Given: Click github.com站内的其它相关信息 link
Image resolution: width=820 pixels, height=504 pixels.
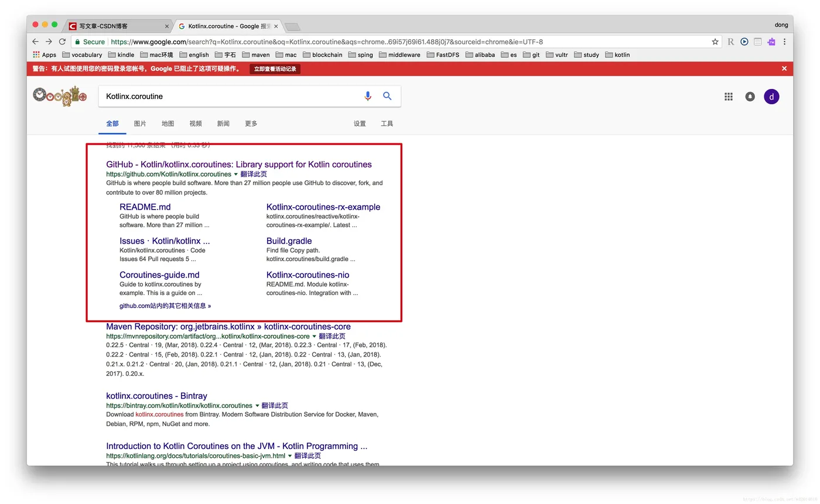Looking at the screenshot, I should coord(165,306).
